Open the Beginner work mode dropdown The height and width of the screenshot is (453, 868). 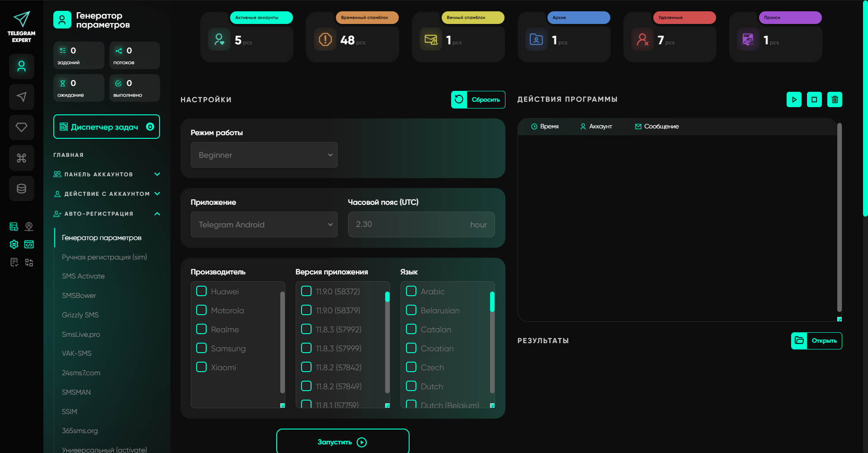[x=264, y=155]
